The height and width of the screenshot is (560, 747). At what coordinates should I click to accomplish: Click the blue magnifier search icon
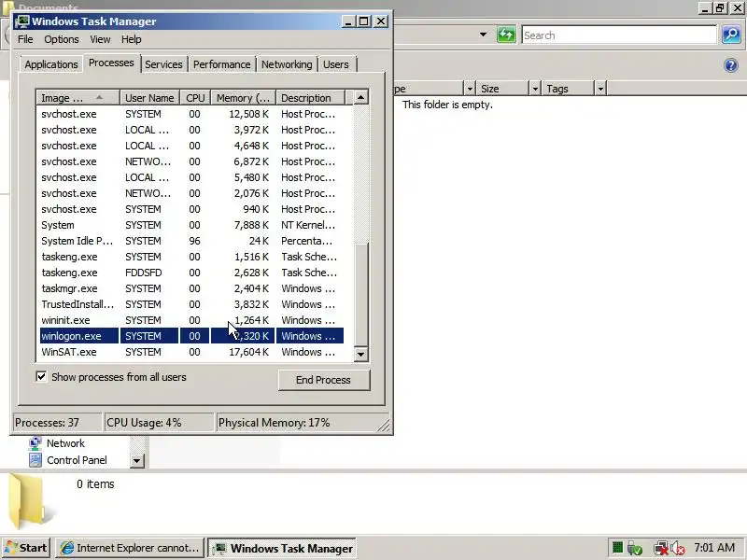[x=731, y=35]
